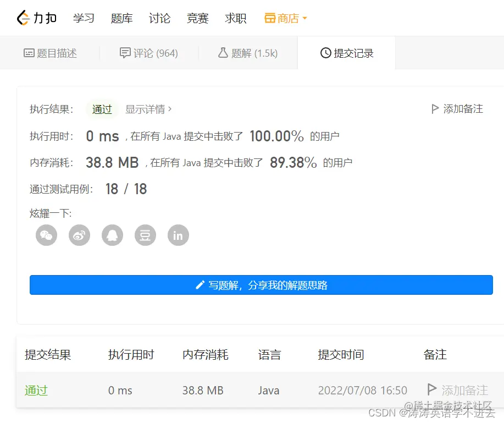Click the store icon beside 商店
The height and width of the screenshot is (423, 504).
click(270, 18)
